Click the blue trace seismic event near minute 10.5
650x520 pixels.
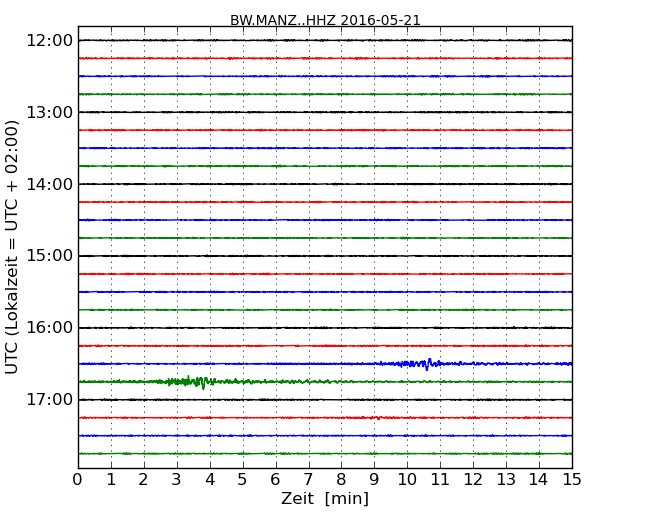(421, 364)
